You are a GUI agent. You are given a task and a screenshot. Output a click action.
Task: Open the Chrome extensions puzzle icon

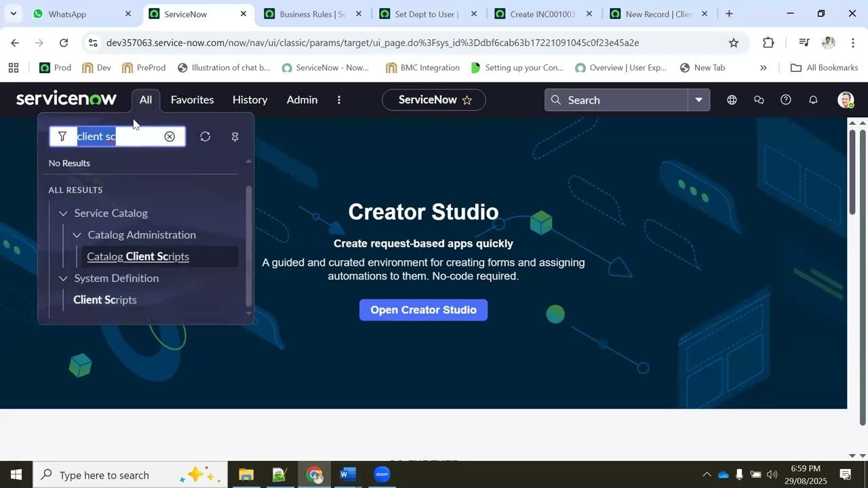[x=768, y=43]
